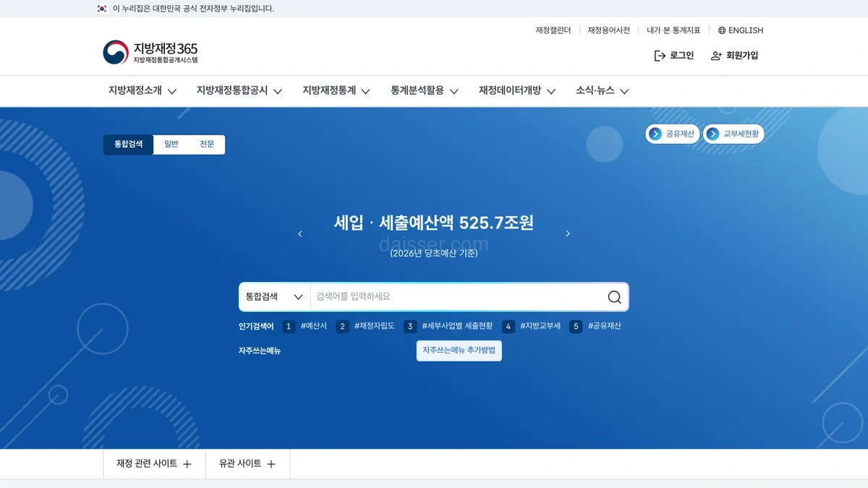Open 재정용어사전 link

(609, 30)
